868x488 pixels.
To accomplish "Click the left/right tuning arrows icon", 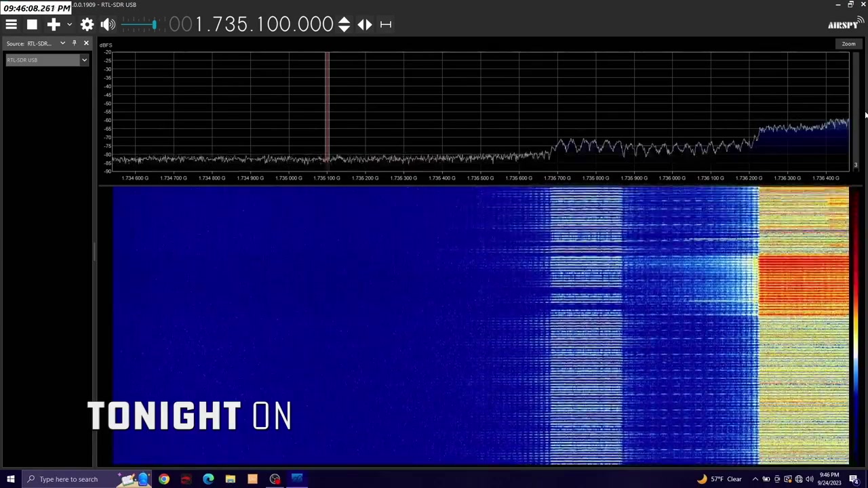I will [x=365, y=24].
